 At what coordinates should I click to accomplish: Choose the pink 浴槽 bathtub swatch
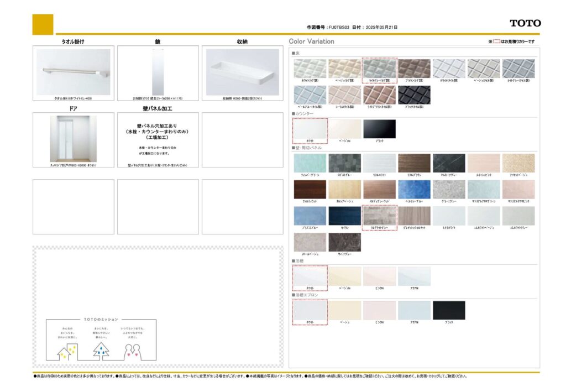click(379, 276)
